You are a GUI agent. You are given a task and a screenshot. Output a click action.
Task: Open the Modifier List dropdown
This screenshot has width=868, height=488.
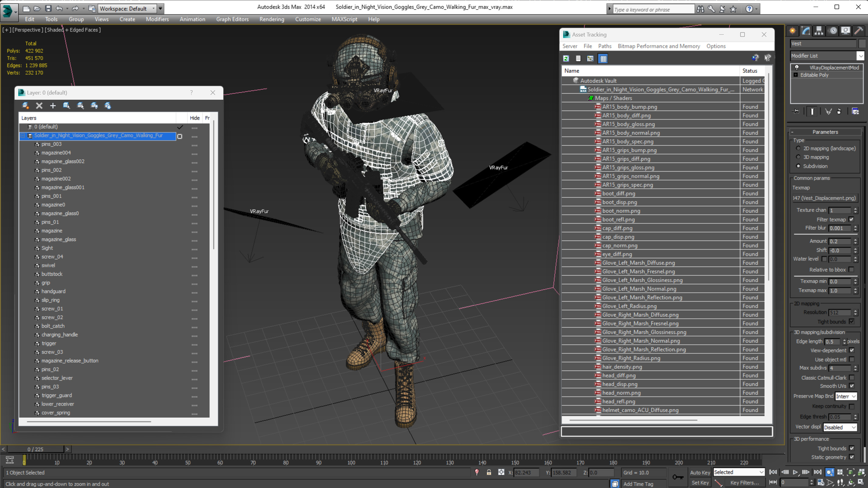tap(860, 56)
